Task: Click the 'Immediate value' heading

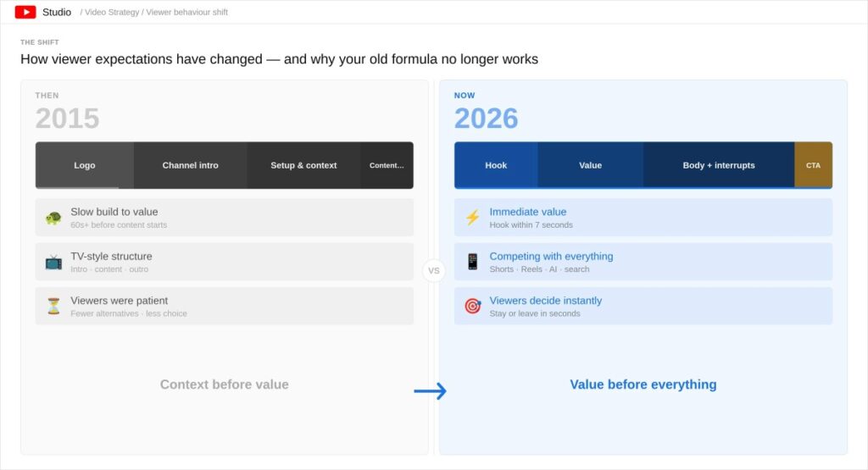Action: pos(528,212)
